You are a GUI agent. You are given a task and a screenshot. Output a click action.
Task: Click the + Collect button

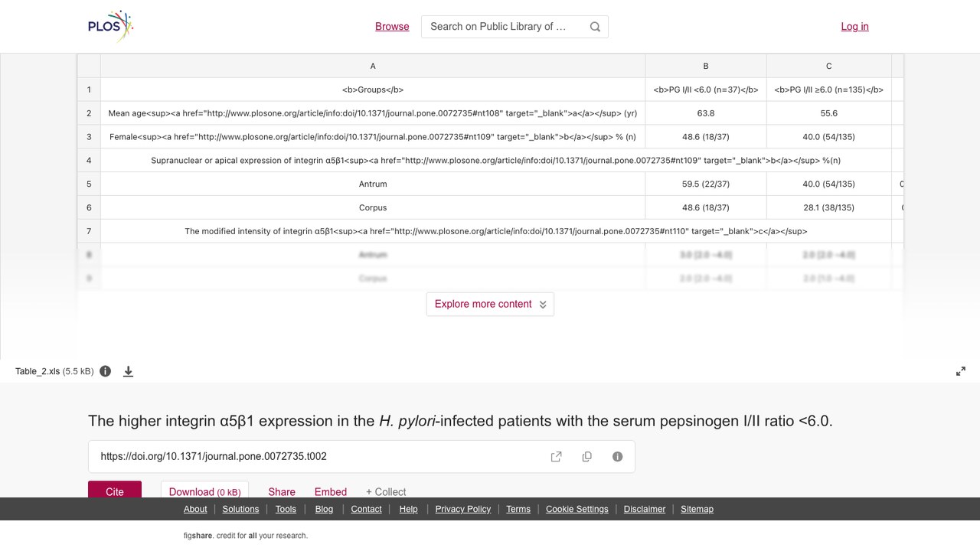[386, 492]
